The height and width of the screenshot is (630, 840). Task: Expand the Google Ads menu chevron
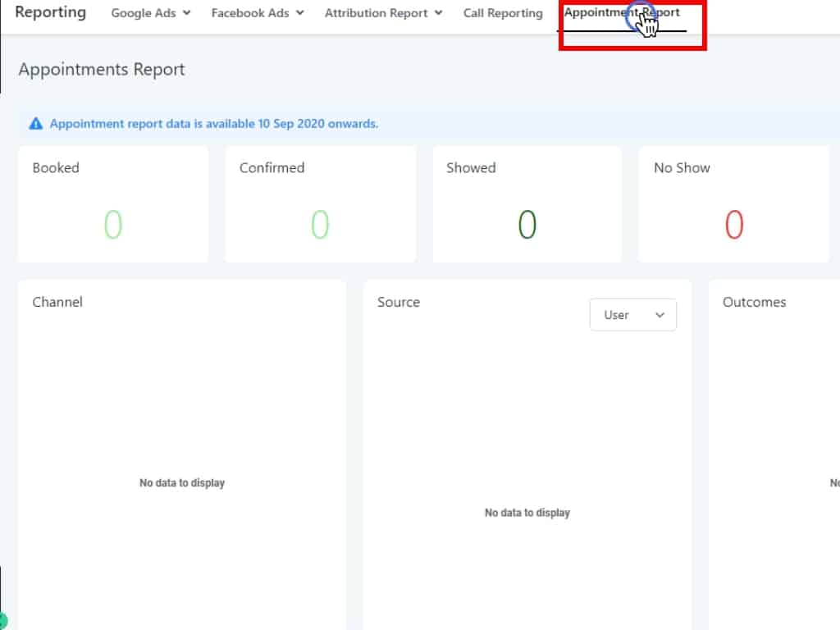[186, 13]
